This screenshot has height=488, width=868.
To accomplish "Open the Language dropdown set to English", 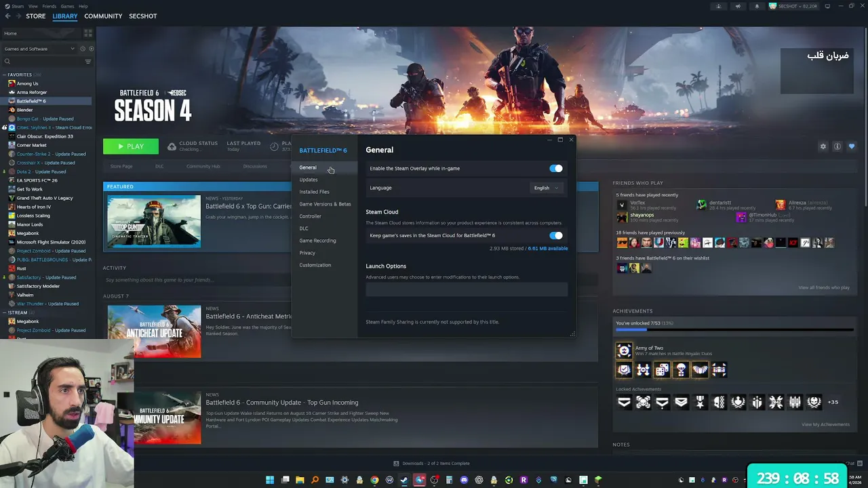I will pyautogui.click(x=547, y=188).
